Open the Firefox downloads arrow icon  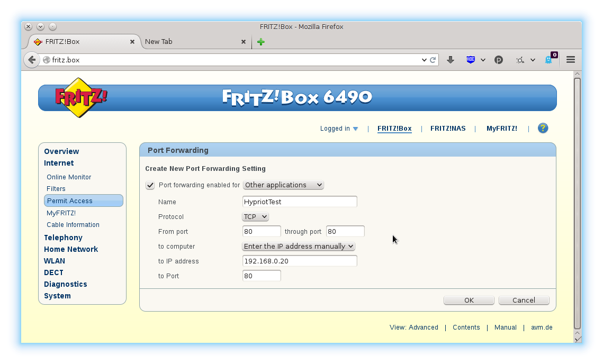tap(451, 59)
